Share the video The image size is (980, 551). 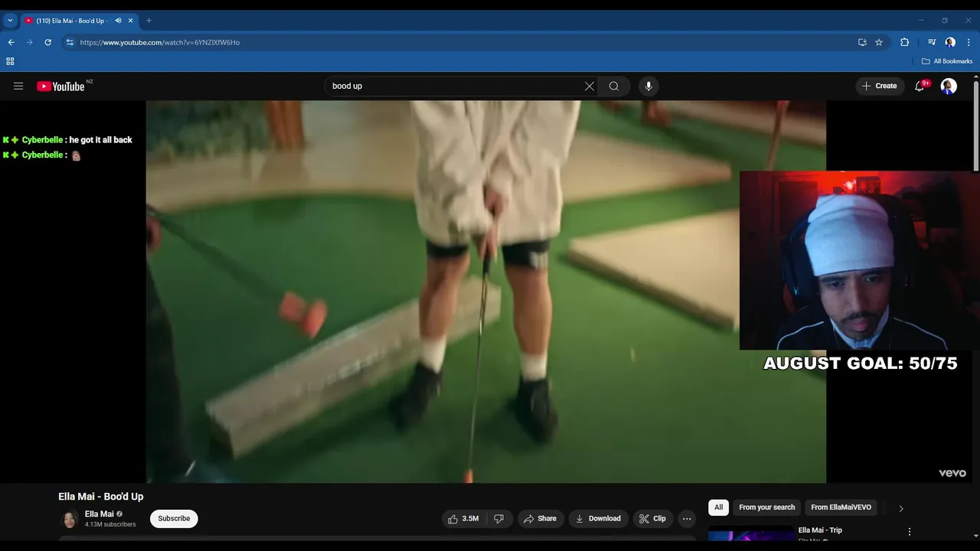click(541, 519)
